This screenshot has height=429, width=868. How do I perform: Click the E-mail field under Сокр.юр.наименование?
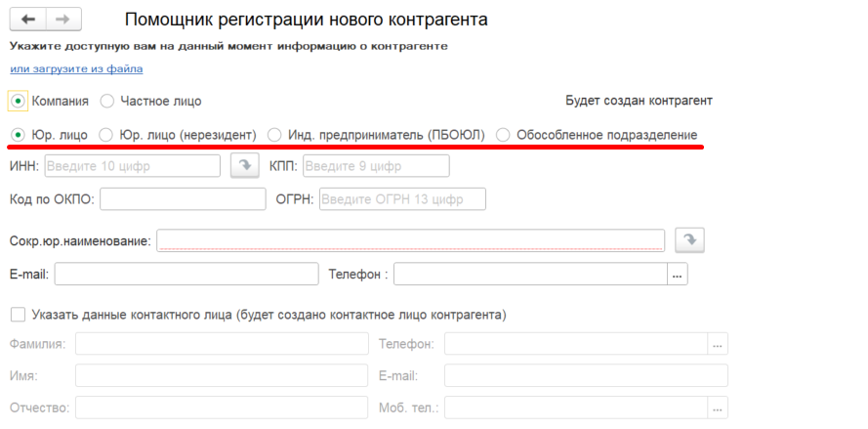click(x=186, y=274)
